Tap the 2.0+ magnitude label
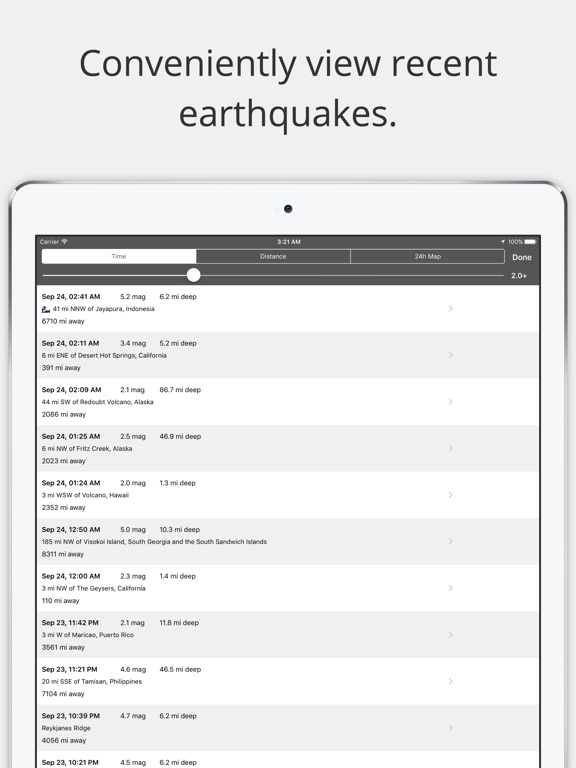The height and width of the screenshot is (768, 576). (519, 276)
